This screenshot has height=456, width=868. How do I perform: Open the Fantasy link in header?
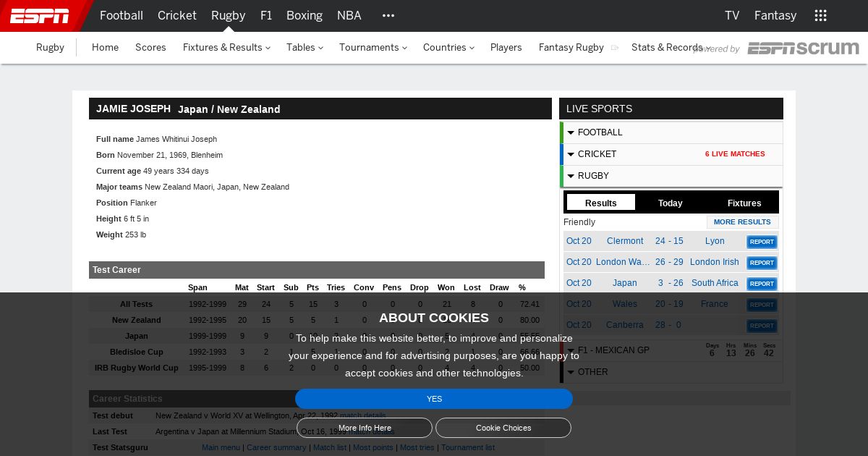(x=775, y=15)
